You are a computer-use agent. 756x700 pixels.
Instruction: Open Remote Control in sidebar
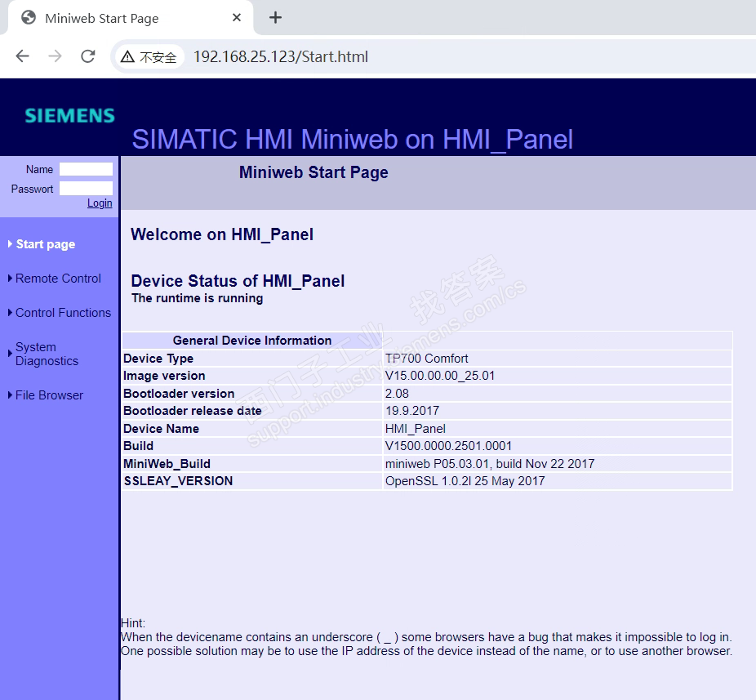(x=58, y=279)
